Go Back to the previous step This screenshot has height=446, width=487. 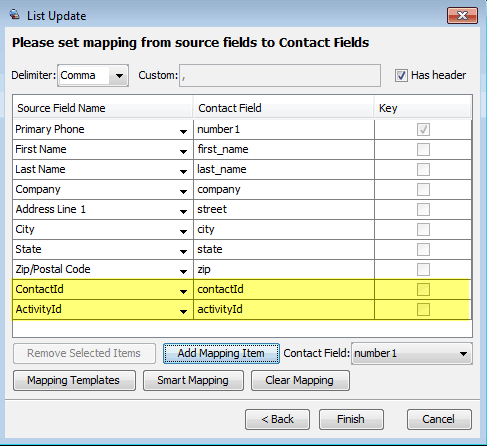[x=277, y=419]
